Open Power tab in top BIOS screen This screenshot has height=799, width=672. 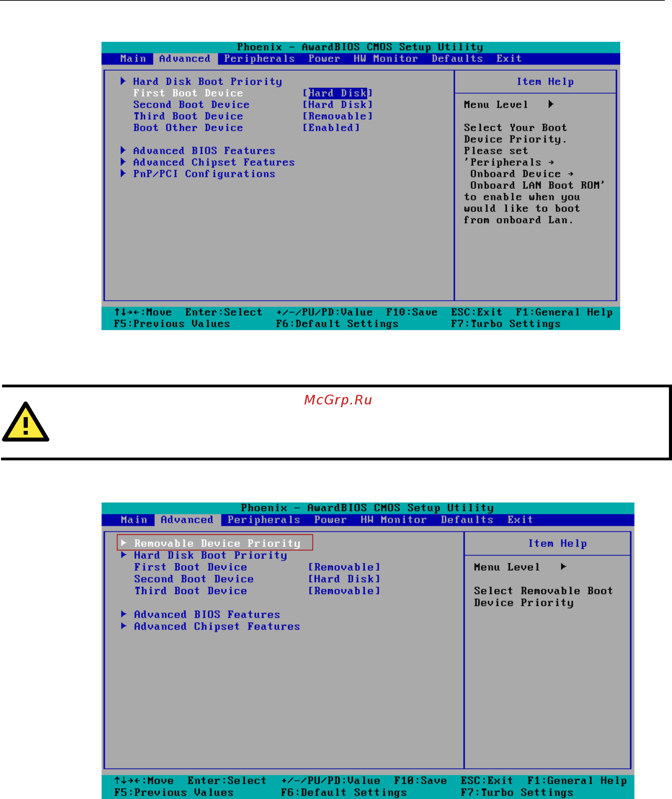point(324,59)
